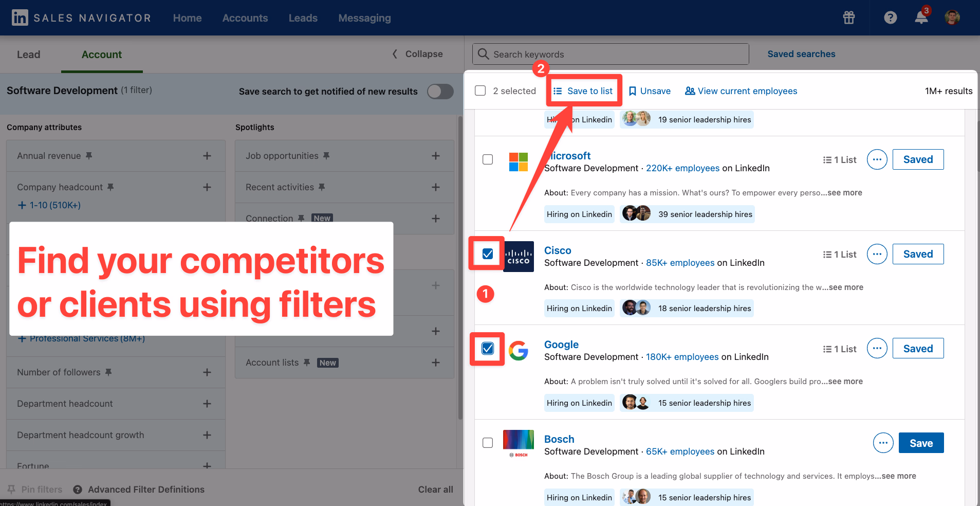
Task: Open profile avatar menu
Action: tap(952, 17)
